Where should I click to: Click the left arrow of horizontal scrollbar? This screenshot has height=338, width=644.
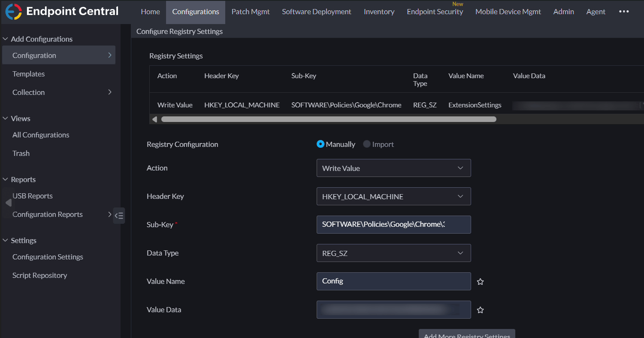click(x=155, y=119)
